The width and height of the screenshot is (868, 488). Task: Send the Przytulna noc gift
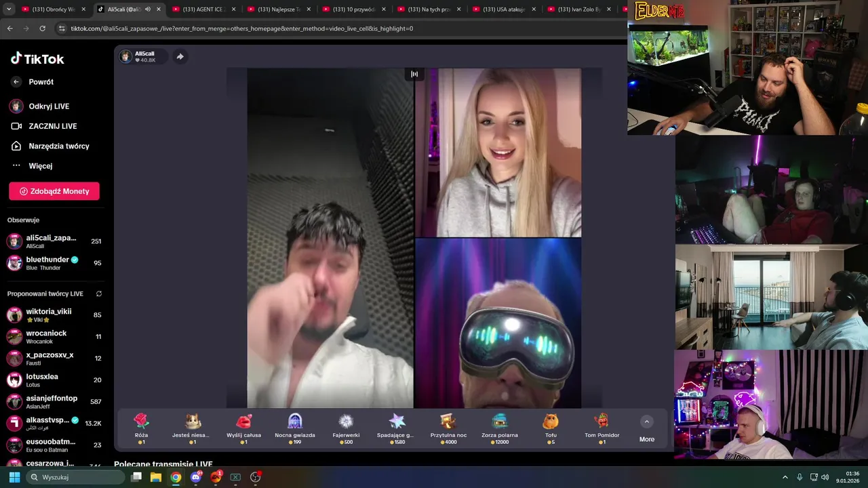pos(448,428)
